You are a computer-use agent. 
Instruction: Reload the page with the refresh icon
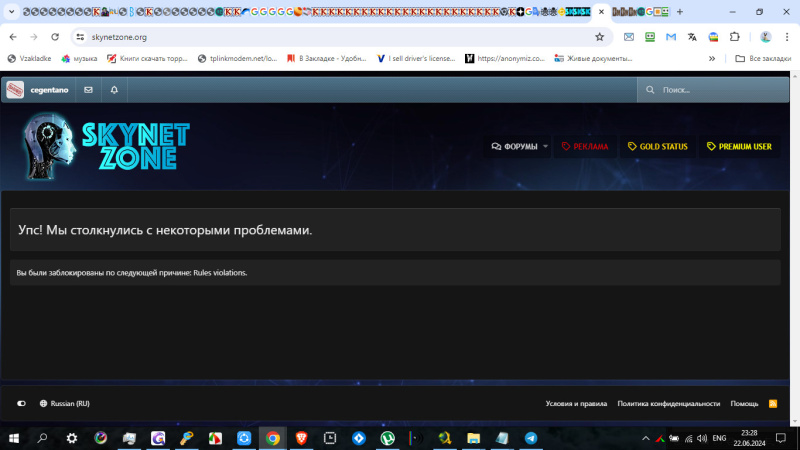click(55, 37)
